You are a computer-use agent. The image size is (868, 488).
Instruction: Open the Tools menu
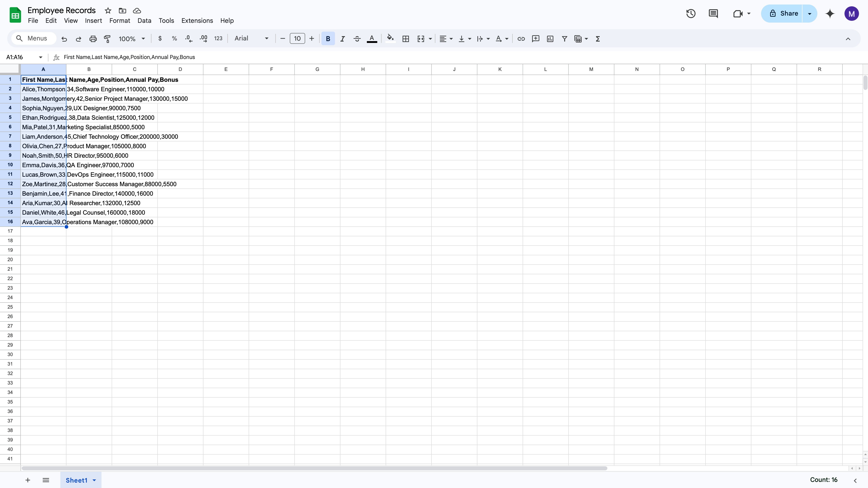[166, 21]
